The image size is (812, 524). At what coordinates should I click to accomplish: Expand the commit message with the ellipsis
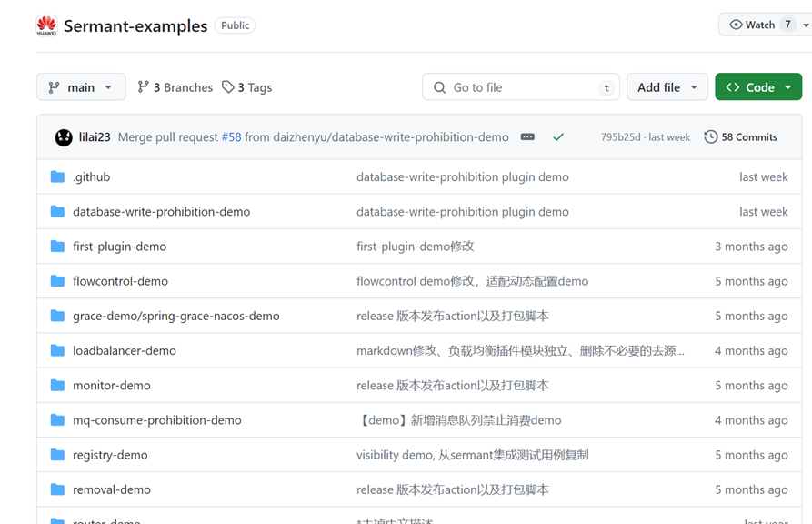pos(526,136)
